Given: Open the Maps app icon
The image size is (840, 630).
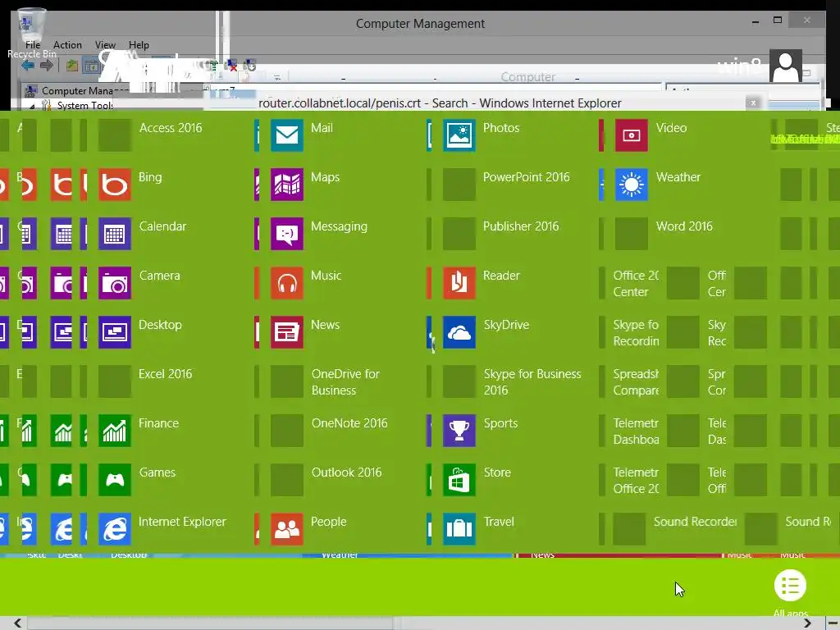Looking at the screenshot, I should (x=286, y=185).
